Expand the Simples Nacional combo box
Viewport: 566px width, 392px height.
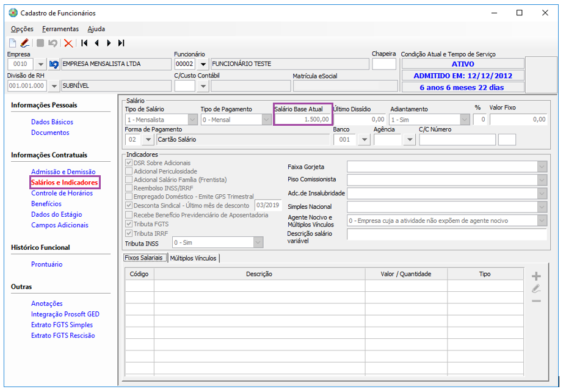click(x=542, y=207)
